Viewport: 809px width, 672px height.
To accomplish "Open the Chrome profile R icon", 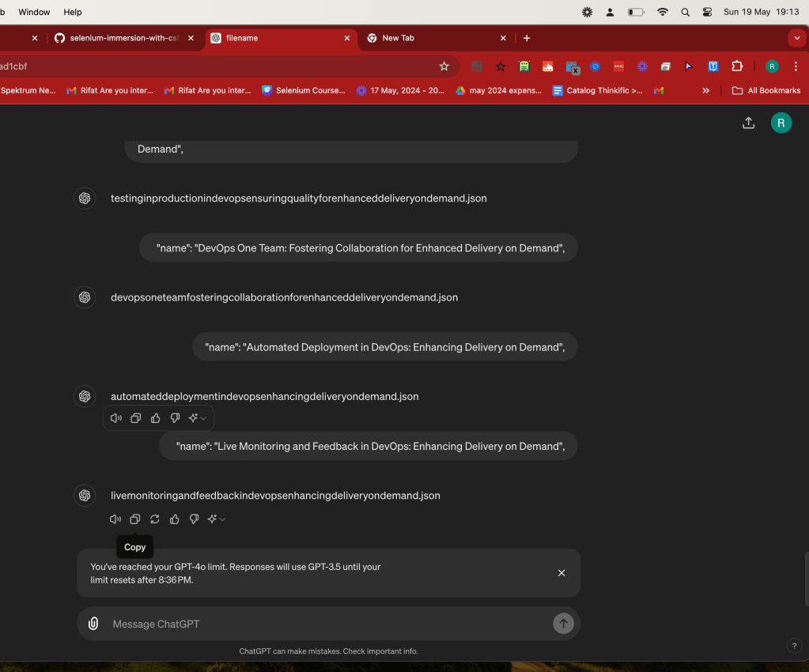I will [x=772, y=66].
